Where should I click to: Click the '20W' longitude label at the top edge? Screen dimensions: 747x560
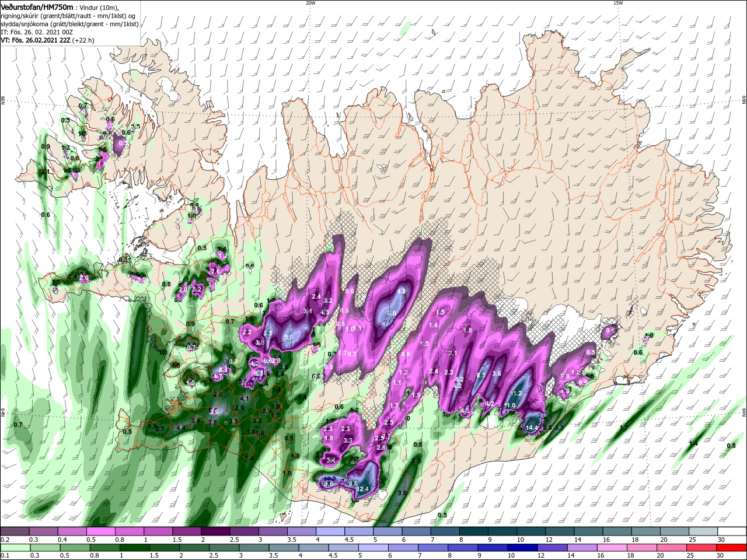click(310, 3)
